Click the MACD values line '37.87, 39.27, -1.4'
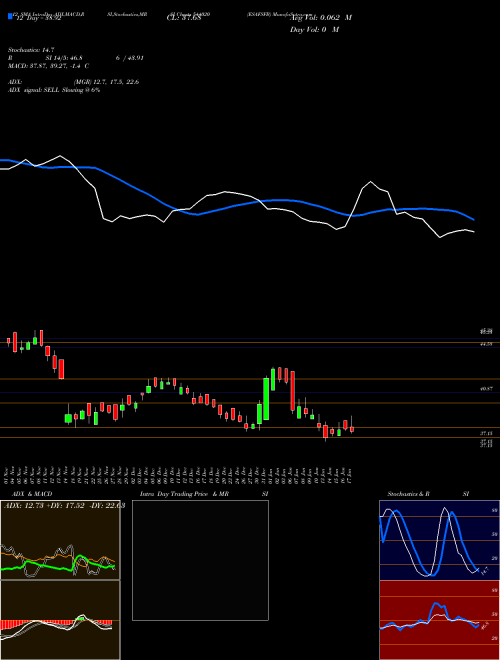The image size is (500, 660). [54, 66]
